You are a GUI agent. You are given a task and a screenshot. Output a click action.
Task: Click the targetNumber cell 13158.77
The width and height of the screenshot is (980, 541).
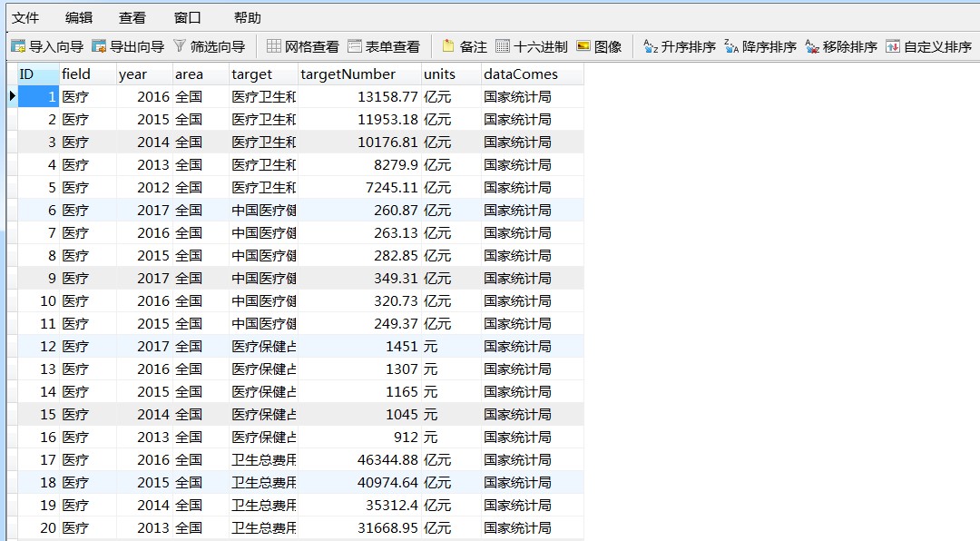pyautogui.click(x=360, y=97)
